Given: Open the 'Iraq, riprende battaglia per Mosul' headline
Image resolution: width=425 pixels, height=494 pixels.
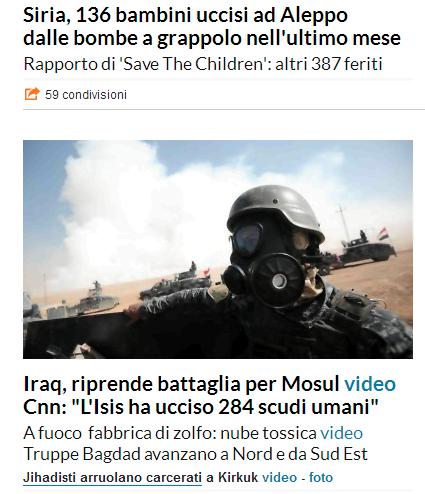Looking at the screenshot, I should [182, 384].
